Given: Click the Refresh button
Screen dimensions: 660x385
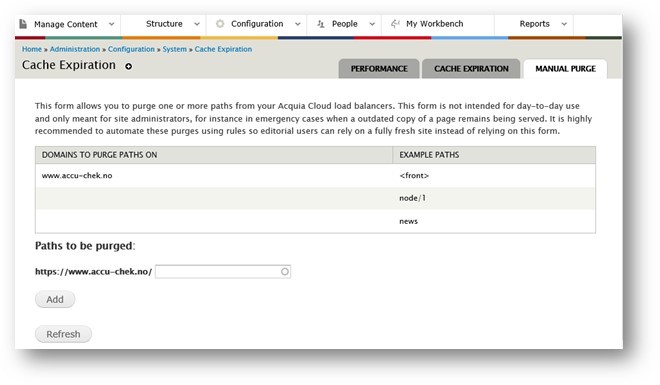Looking at the screenshot, I should click(x=63, y=334).
